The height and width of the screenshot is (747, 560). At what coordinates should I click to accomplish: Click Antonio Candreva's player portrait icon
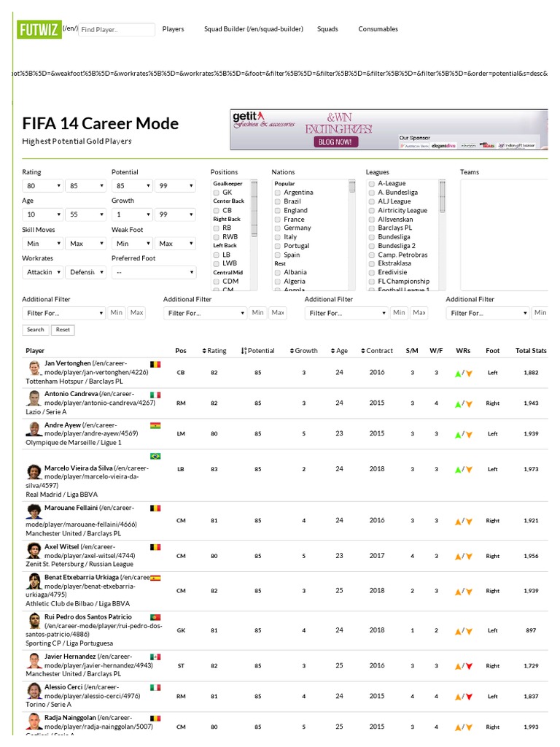34,398
